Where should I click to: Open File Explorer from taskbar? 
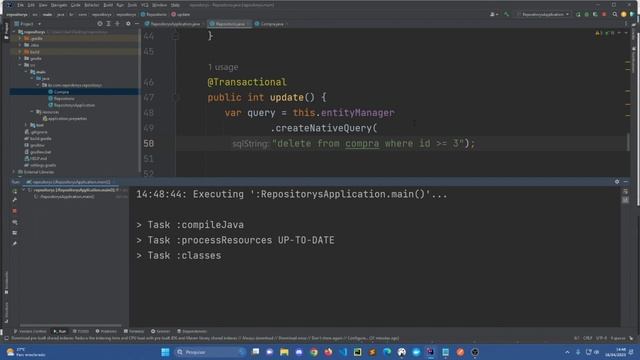[284, 352]
